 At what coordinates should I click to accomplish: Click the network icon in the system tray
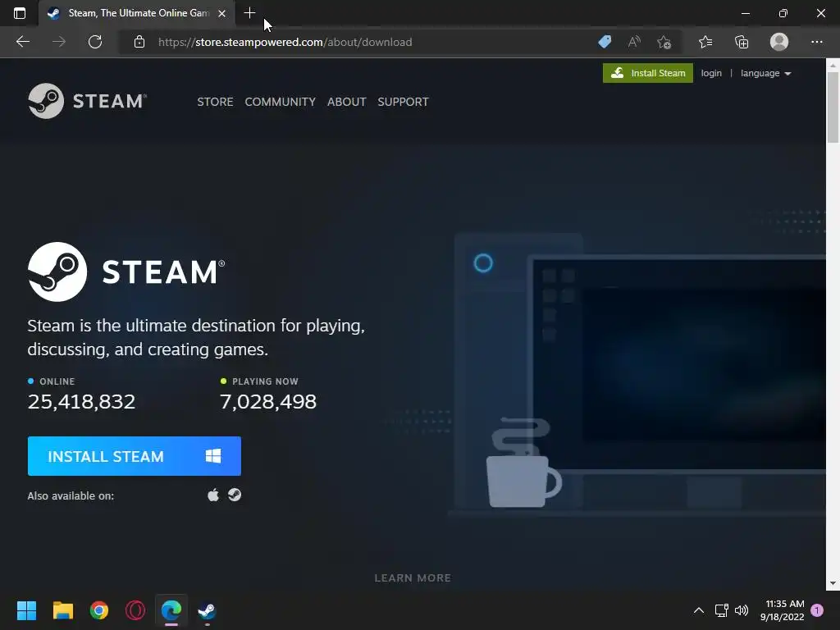[721, 610]
